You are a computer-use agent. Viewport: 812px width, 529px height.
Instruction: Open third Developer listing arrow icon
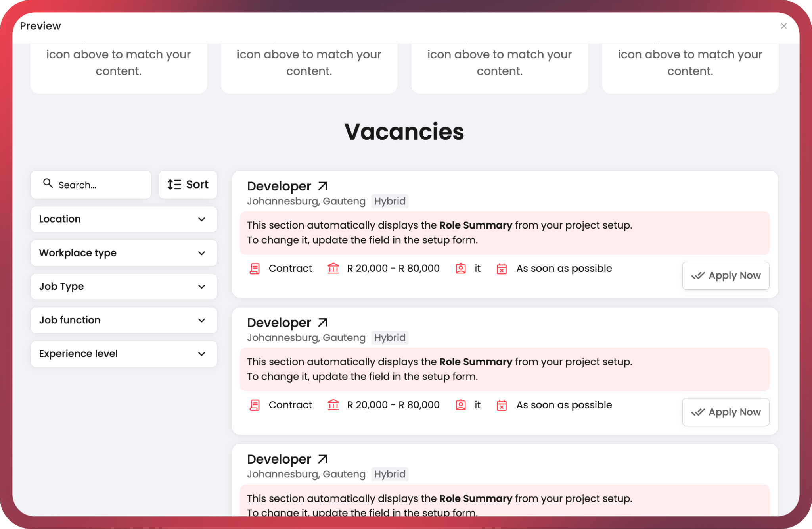(x=323, y=459)
